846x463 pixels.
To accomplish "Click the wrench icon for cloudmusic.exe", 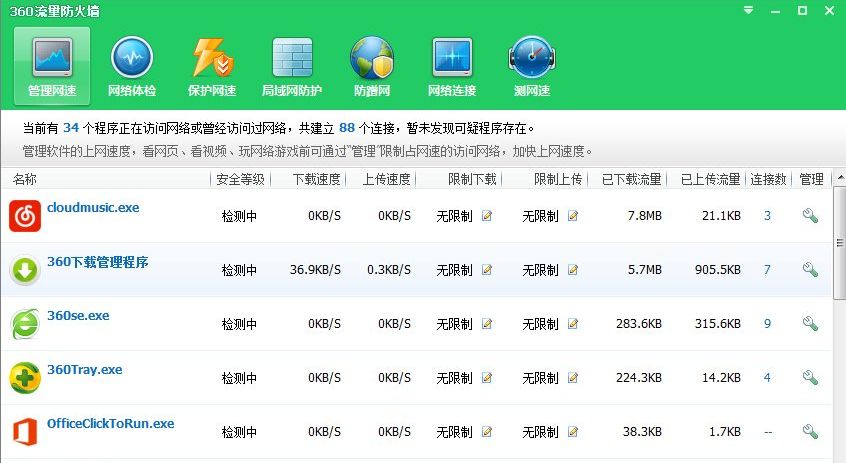I will point(810,216).
